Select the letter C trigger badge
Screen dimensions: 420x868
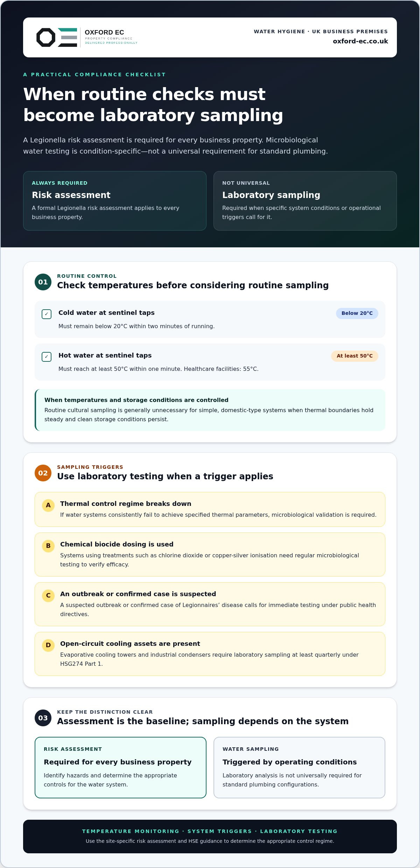coord(48,595)
